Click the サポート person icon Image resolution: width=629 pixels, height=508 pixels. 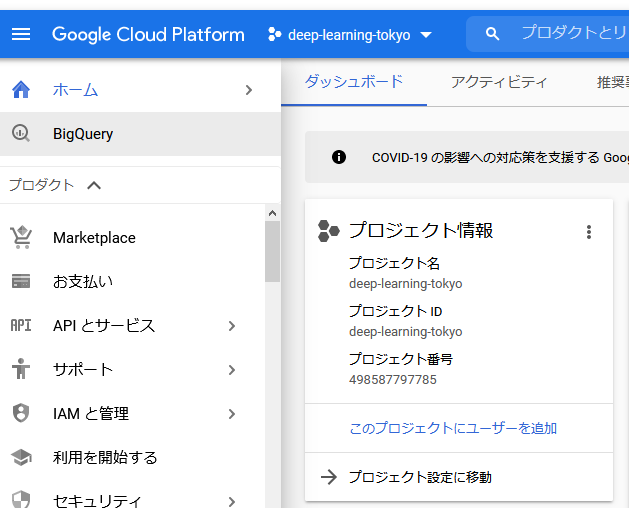21,369
